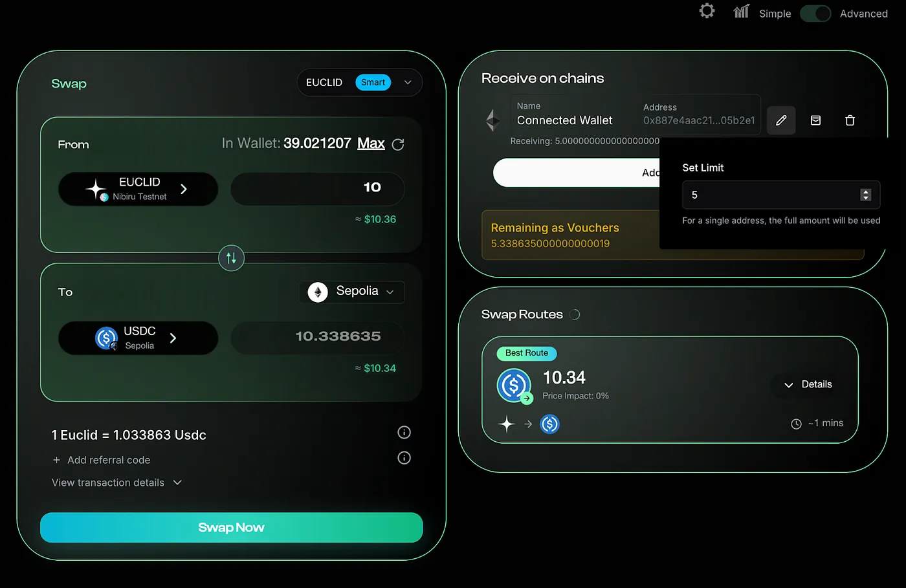Click the Simple mode label
This screenshot has height=588, width=906.
click(x=775, y=14)
